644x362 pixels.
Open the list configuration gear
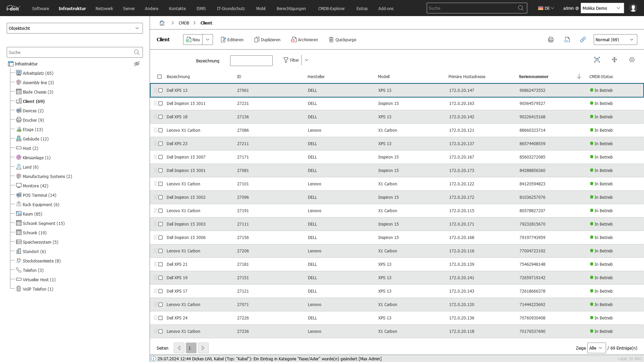632,60
